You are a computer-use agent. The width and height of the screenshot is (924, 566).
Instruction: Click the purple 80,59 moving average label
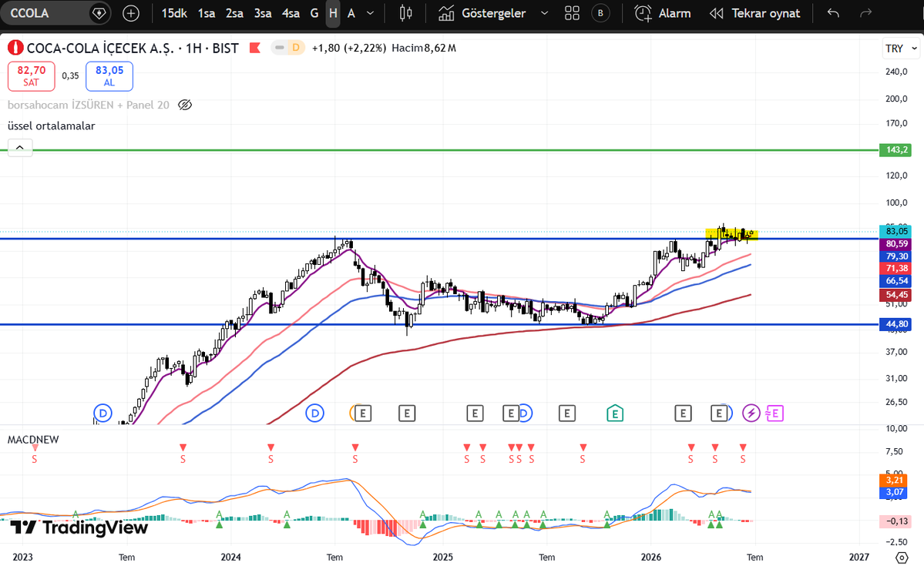tap(895, 244)
